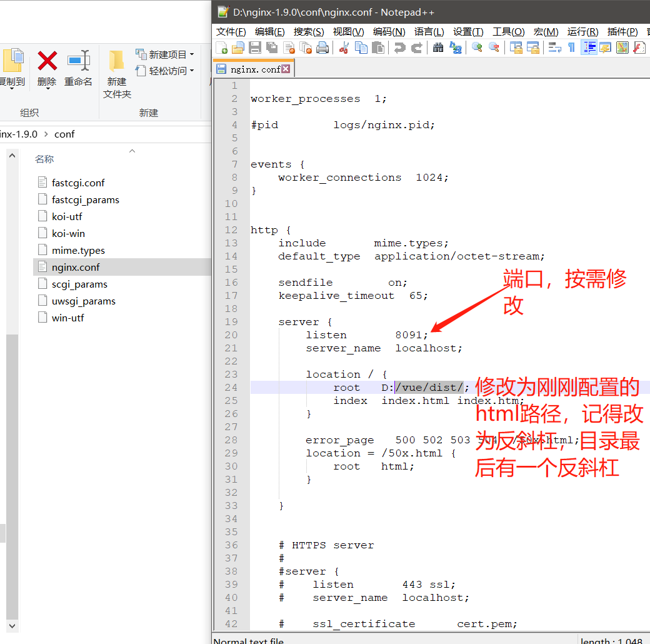Click the Copy To button in Explorer
650x644 pixels.
[12, 68]
